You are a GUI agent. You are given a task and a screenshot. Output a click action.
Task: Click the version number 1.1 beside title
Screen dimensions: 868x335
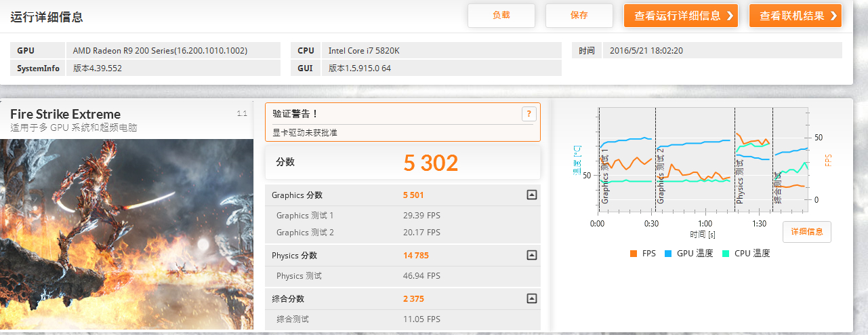[242, 113]
